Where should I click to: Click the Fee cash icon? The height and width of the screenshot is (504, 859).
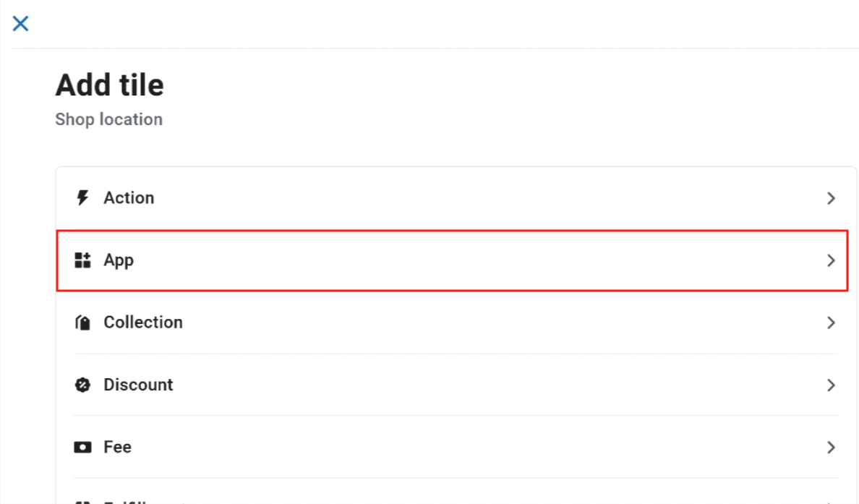82,448
